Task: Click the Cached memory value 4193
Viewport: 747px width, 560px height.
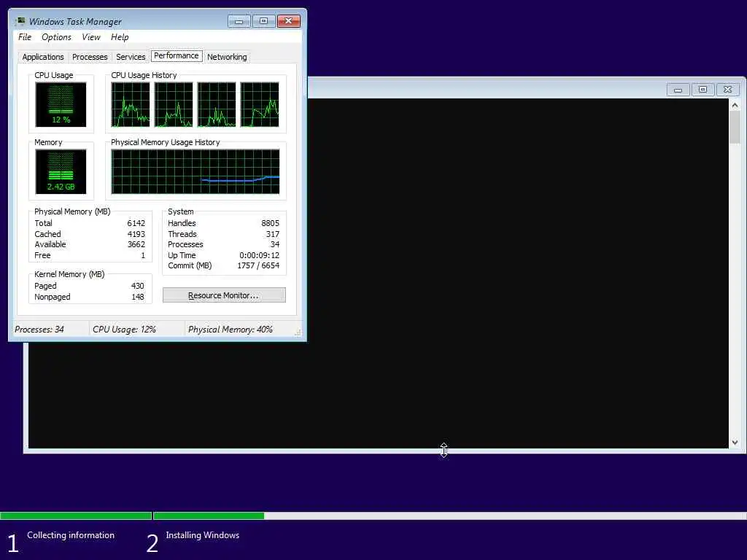Action: click(x=136, y=234)
